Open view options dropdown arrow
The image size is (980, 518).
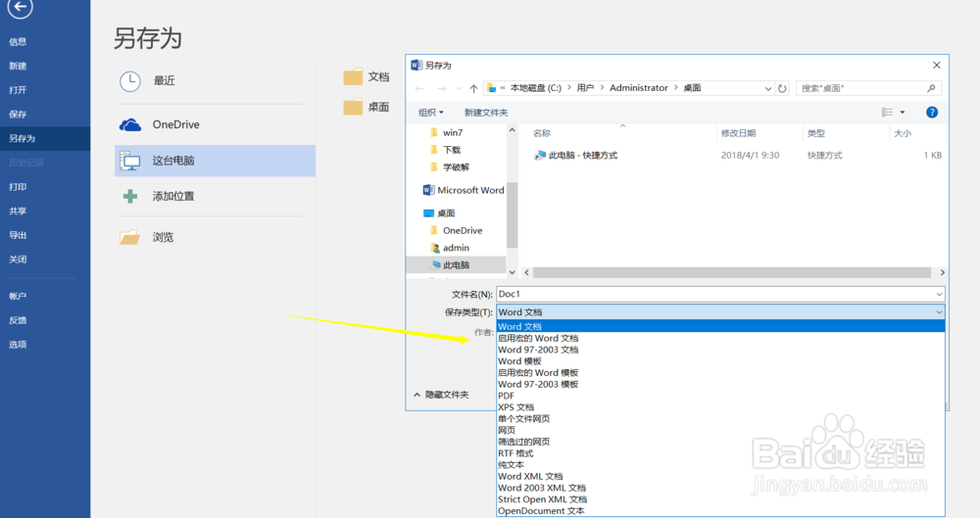click(x=903, y=113)
